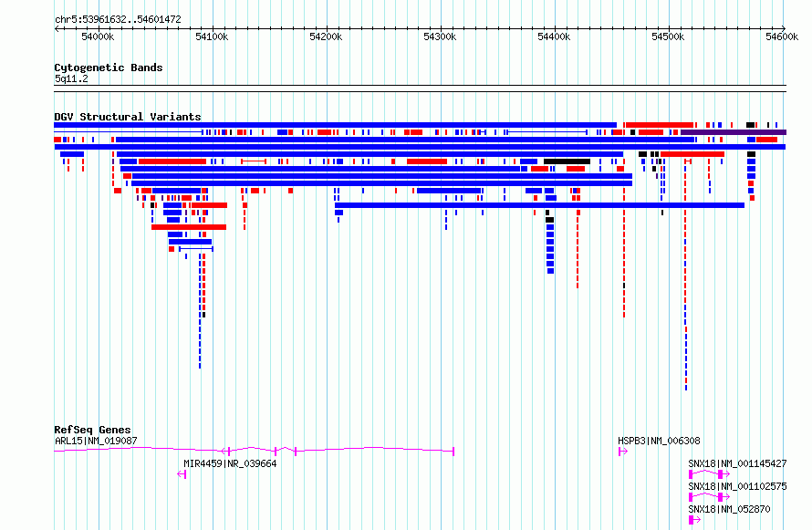Open the HSPB3|NM_006308 gene label
The width and height of the screenshot is (812, 530).
pos(659,441)
